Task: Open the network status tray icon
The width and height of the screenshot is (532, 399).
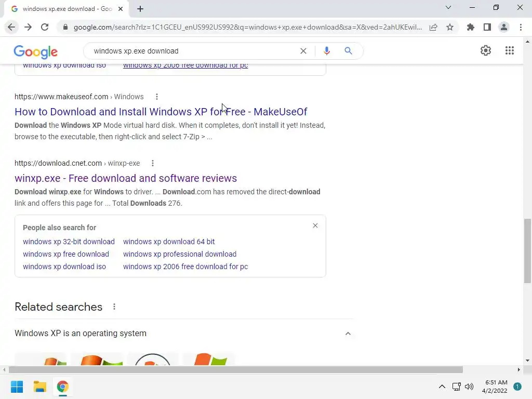Action: coord(456,387)
